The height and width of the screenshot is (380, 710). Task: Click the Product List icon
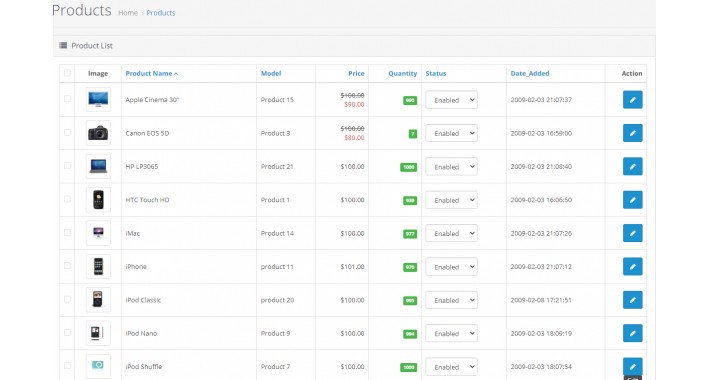click(x=63, y=45)
